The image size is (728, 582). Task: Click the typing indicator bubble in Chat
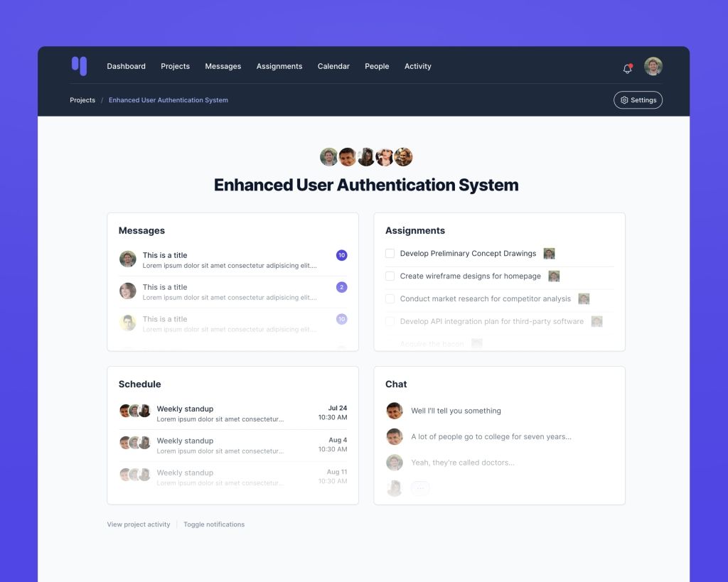420,488
